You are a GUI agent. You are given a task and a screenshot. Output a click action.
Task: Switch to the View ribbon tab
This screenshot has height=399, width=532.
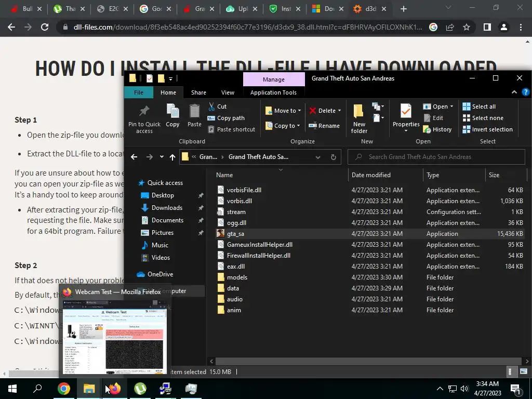(228, 92)
